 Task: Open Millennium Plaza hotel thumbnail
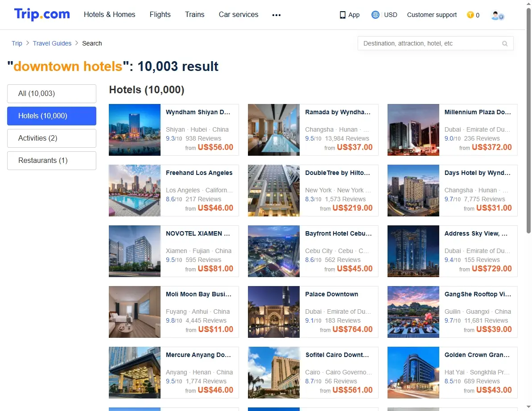point(413,130)
